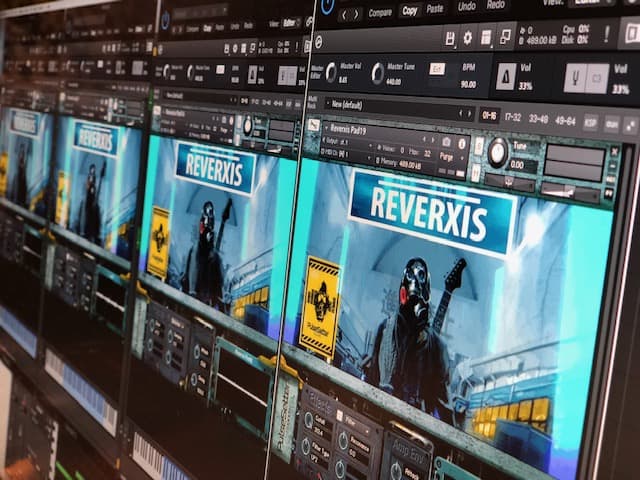The width and height of the screenshot is (640, 480).
Task: Click the Resonance knob
Action: pos(344,440)
